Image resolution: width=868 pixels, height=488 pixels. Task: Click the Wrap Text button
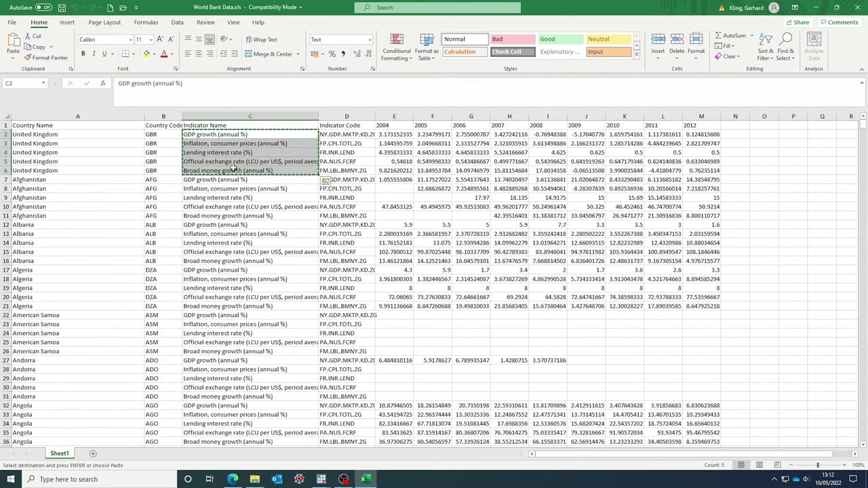click(x=260, y=39)
